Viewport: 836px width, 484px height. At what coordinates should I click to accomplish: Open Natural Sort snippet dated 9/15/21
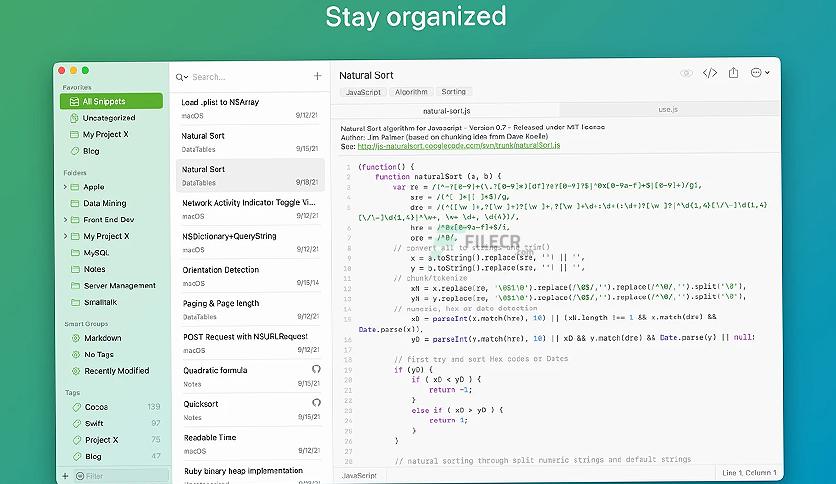250,142
